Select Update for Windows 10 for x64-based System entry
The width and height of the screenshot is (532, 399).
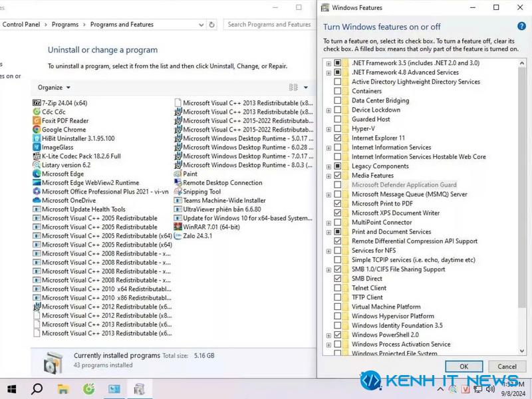(243, 218)
